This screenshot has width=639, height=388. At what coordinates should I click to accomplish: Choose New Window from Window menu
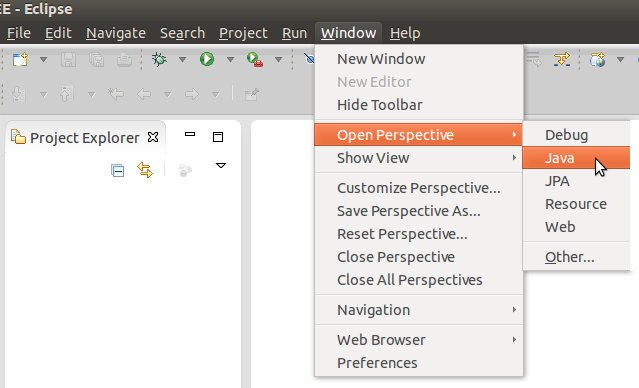click(x=419, y=59)
